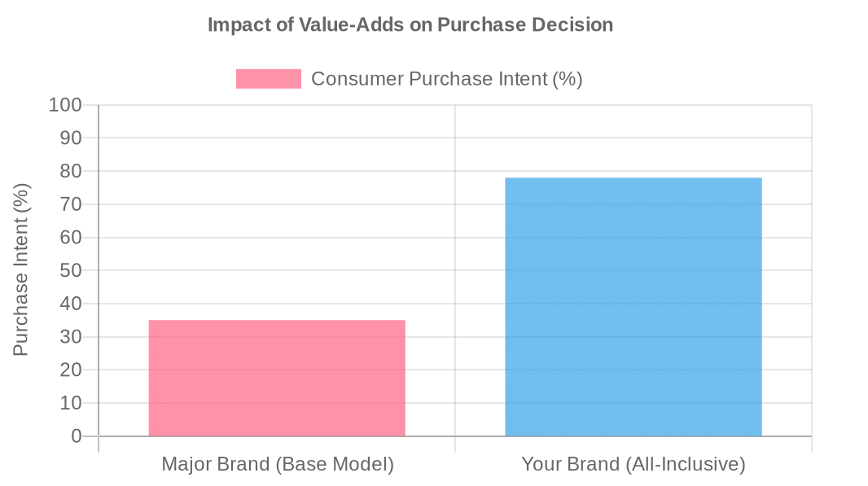Click the Purchase Intent (%) y-axis title

pos(21,269)
